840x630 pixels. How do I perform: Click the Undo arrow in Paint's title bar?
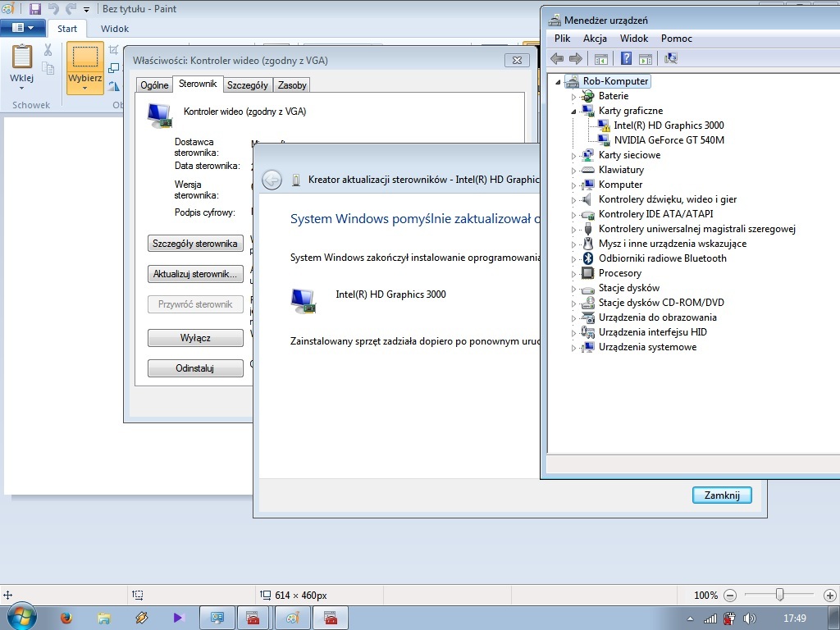[x=53, y=8]
